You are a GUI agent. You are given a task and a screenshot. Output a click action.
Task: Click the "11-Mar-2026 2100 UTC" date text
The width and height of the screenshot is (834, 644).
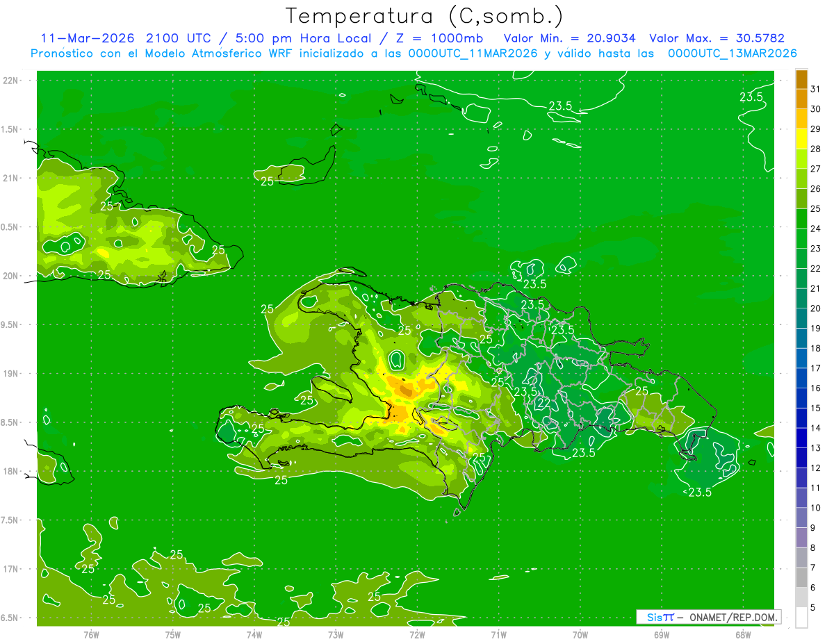(126, 38)
